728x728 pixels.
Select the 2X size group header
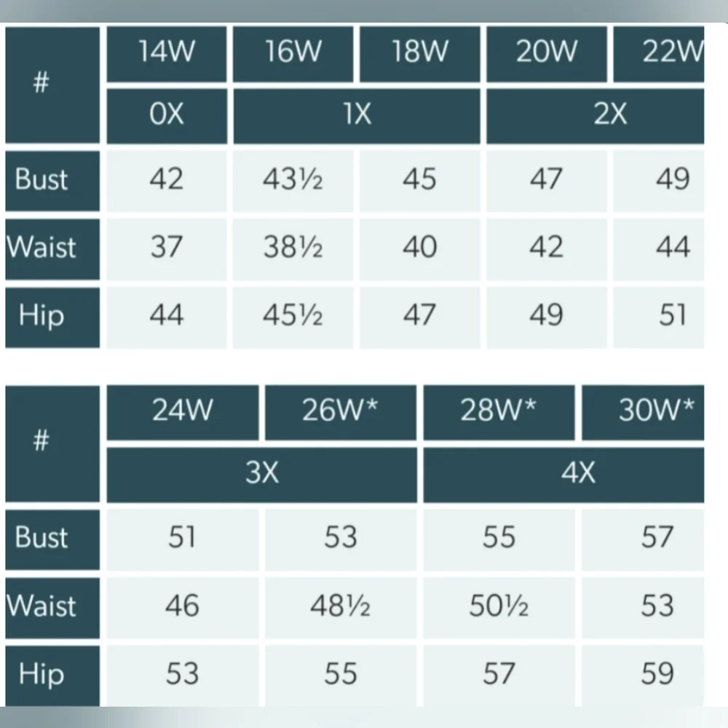point(596,116)
